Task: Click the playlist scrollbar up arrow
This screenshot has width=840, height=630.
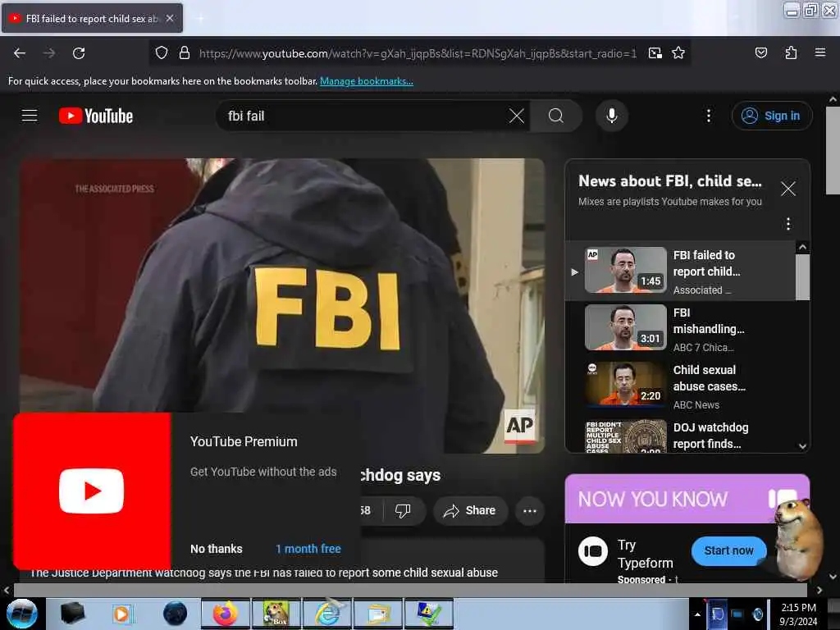Action: pyautogui.click(x=802, y=247)
